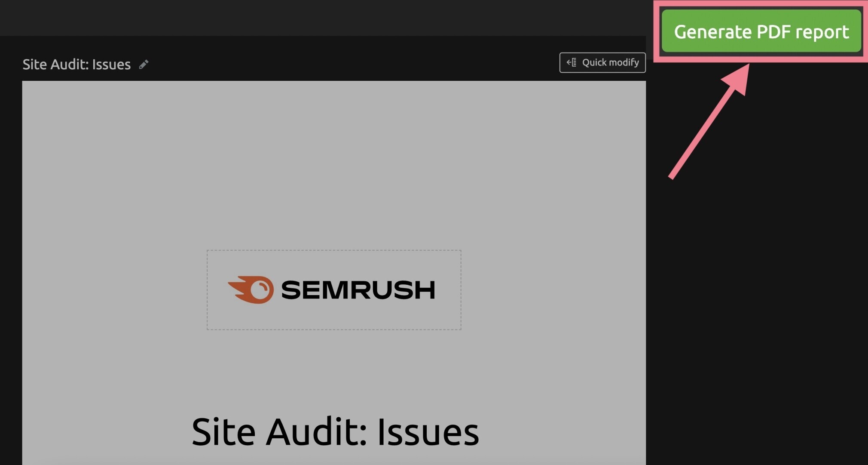The height and width of the screenshot is (465, 868).
Task: Click the word Issues in cover heading
Action: (x=428, y=431)
